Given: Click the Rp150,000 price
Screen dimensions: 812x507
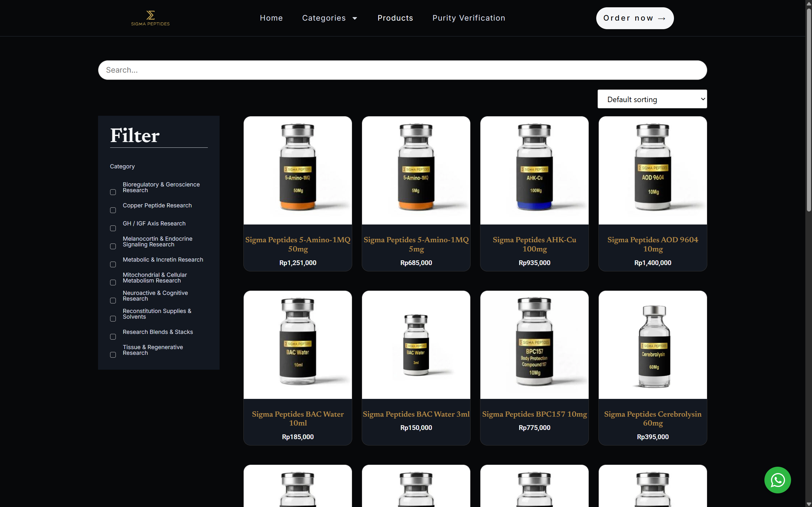Looking at the screenshot, I should (416, 428).
